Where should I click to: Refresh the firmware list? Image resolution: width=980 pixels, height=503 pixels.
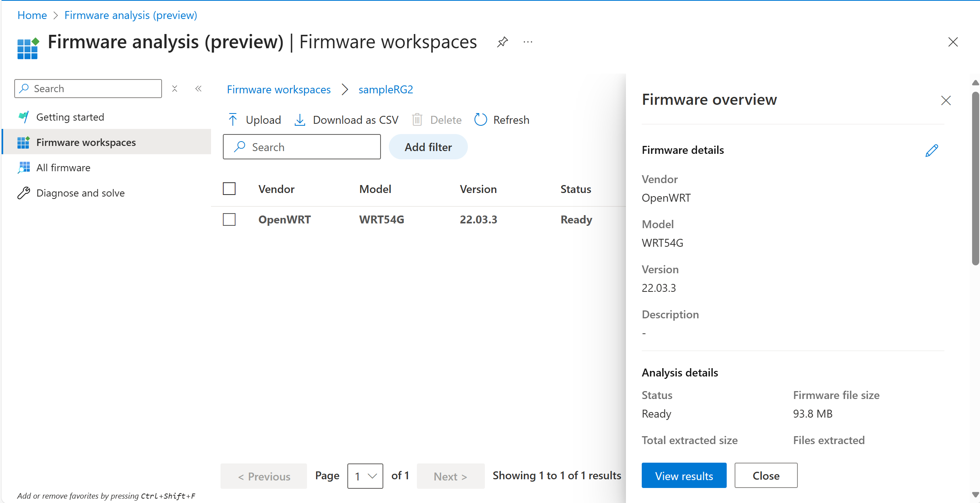pyautogui.click(x=502, y=120)
